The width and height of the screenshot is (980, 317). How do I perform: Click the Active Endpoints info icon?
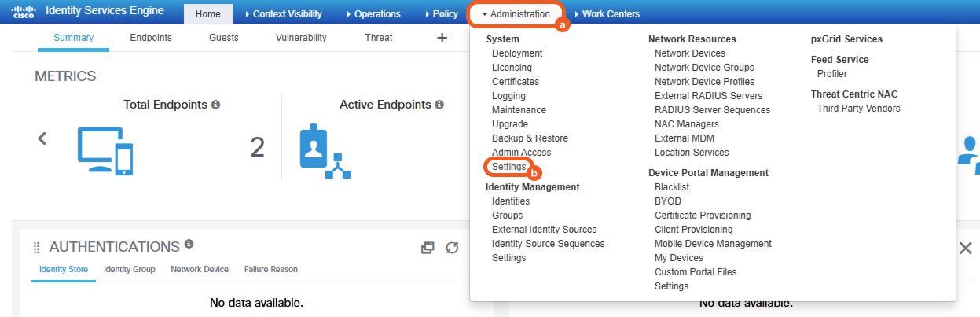click(x=439, y=105)
